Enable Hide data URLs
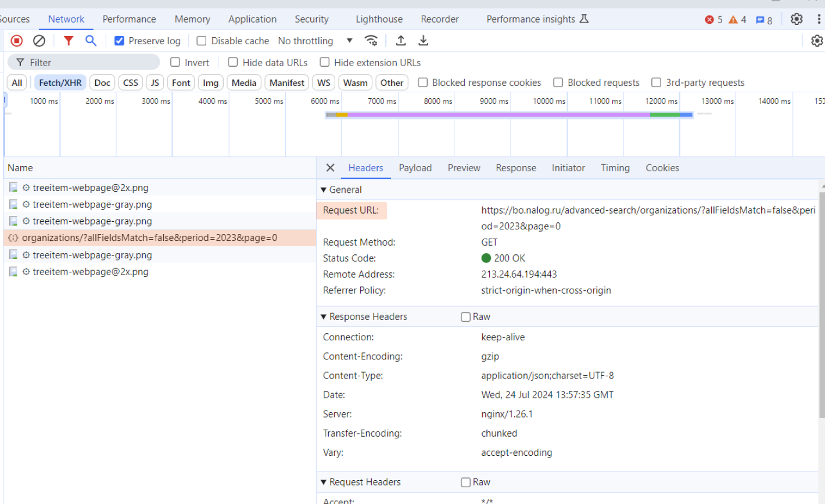Screen dimensions: 825x504 (x=233, y=62)
